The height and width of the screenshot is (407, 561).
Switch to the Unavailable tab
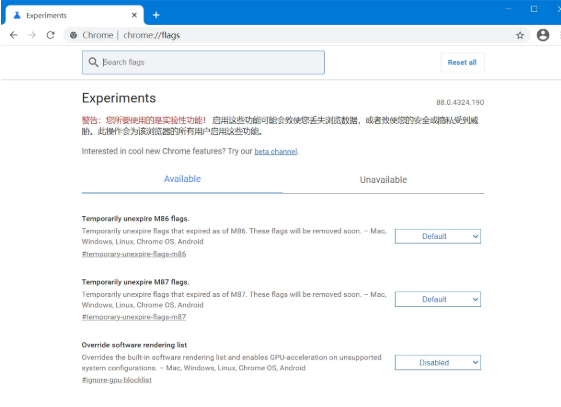(x=383, y=180)
